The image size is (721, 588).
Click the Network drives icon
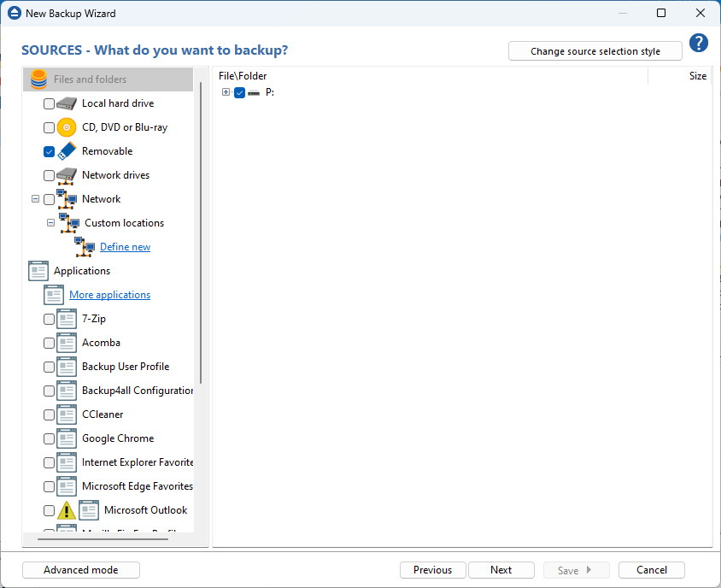(x=67, y=175)
